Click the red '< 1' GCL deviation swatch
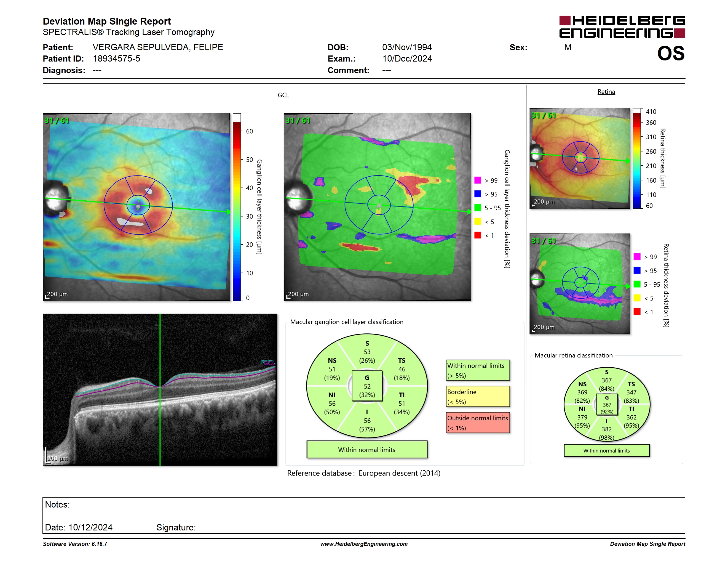 coord(478,235)
